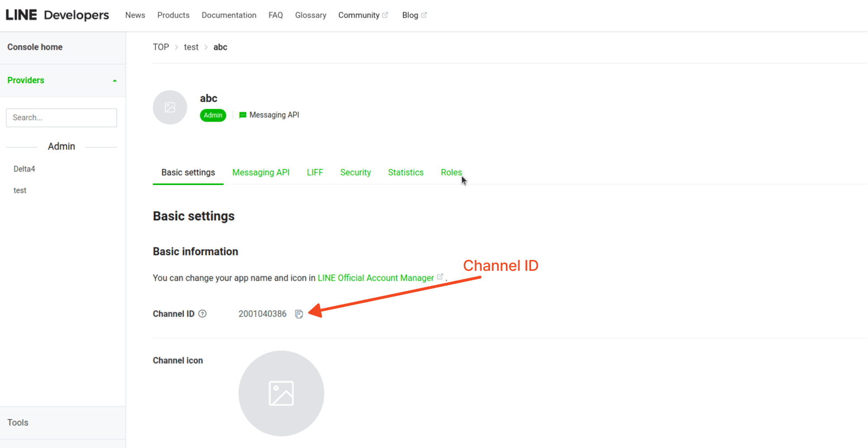Click the external link icon beside Community

386,14
